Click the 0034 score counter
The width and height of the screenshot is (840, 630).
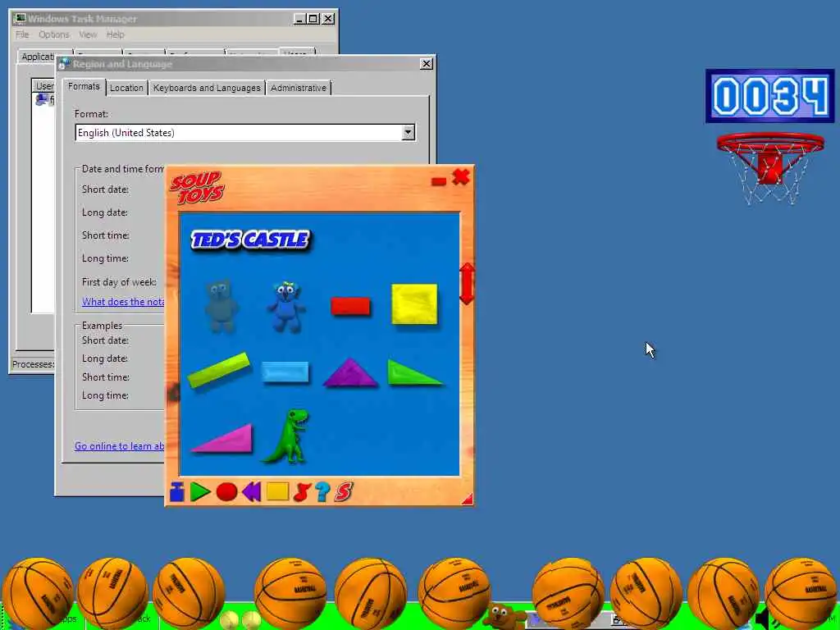[769, 96]
